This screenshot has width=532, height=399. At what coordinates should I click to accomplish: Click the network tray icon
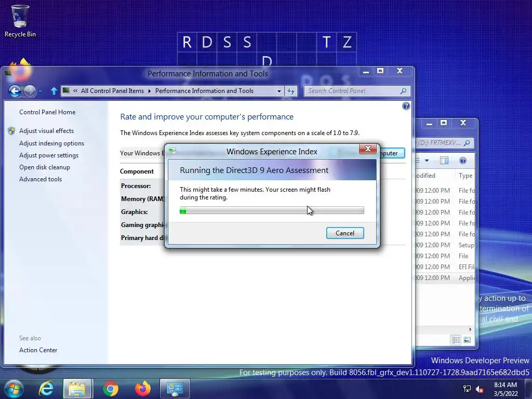467,389
